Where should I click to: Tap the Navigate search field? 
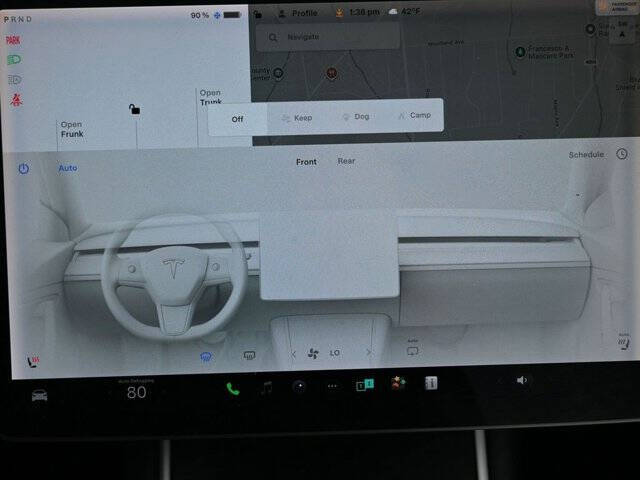pos(328,37)
